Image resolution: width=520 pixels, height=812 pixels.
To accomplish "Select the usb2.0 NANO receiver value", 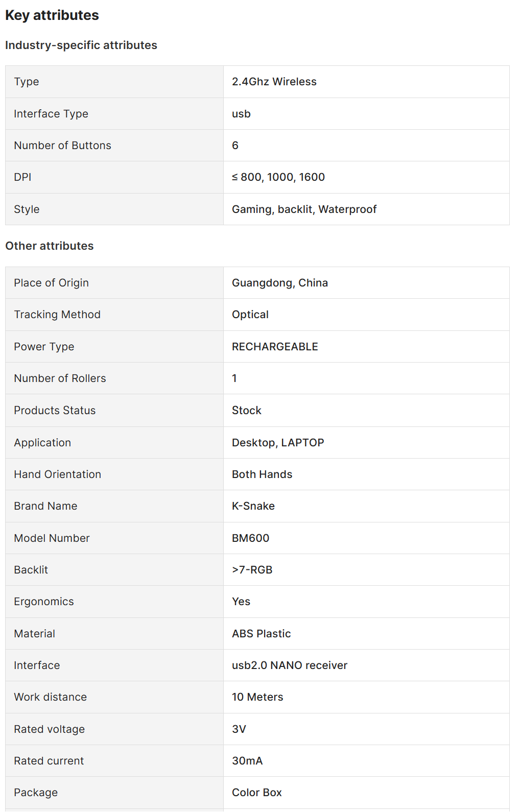I will (x=290, y=665).
